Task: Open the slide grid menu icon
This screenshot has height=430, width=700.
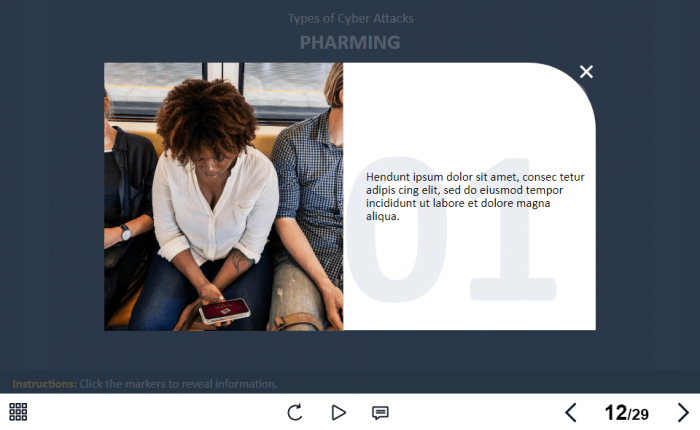Action: pos(18,412)
